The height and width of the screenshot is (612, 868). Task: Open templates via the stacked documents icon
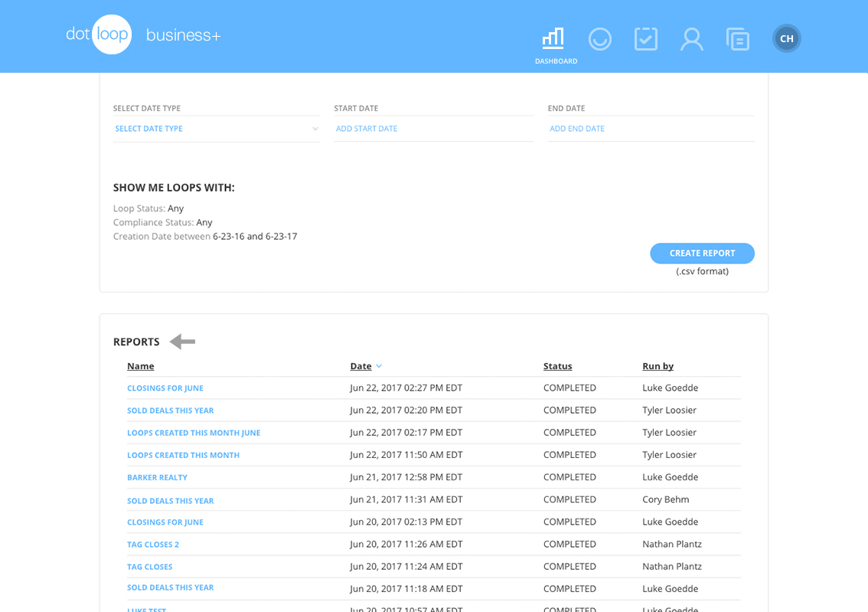tap(738, 38)
